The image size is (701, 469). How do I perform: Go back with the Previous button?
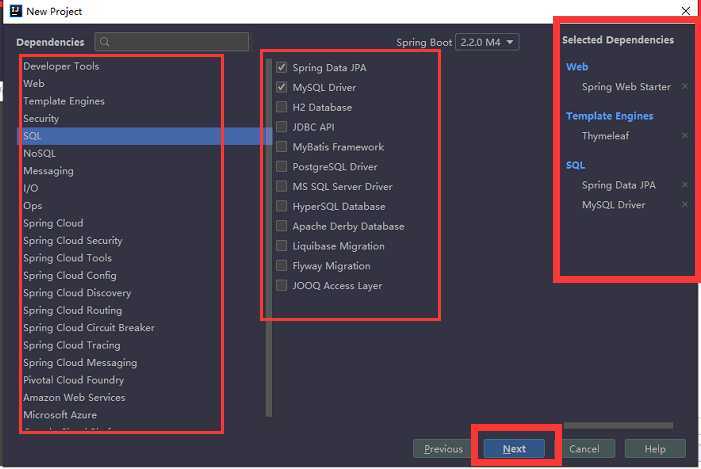coord(443,448)
